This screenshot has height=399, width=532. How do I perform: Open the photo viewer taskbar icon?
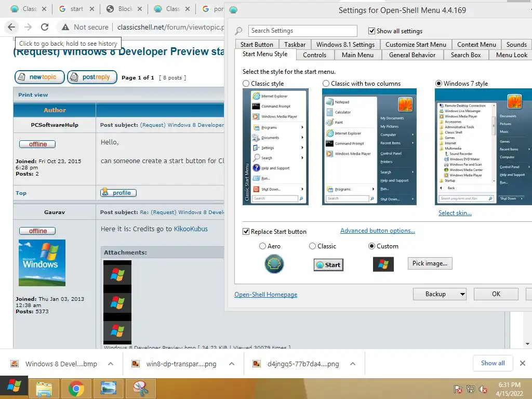[x=109, y=389]
